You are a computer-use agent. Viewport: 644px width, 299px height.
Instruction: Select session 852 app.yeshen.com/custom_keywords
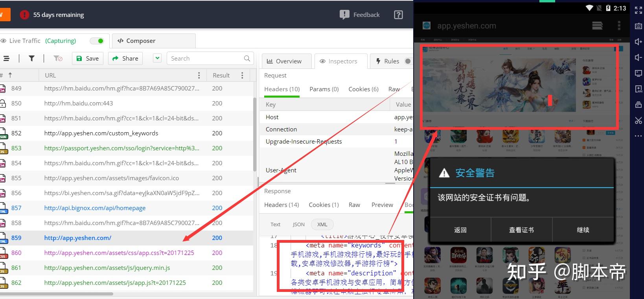(127, 133)
